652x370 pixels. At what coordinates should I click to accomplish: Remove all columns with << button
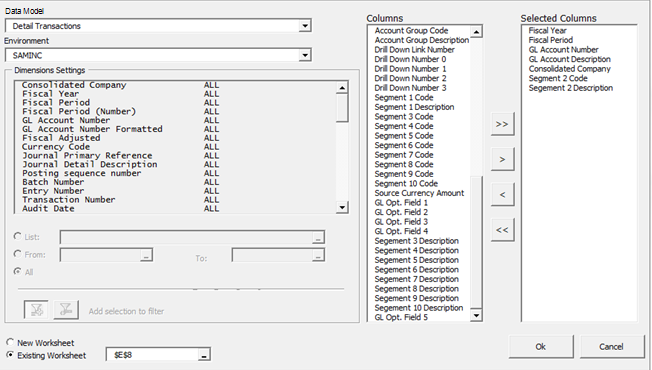click(502, 230)
